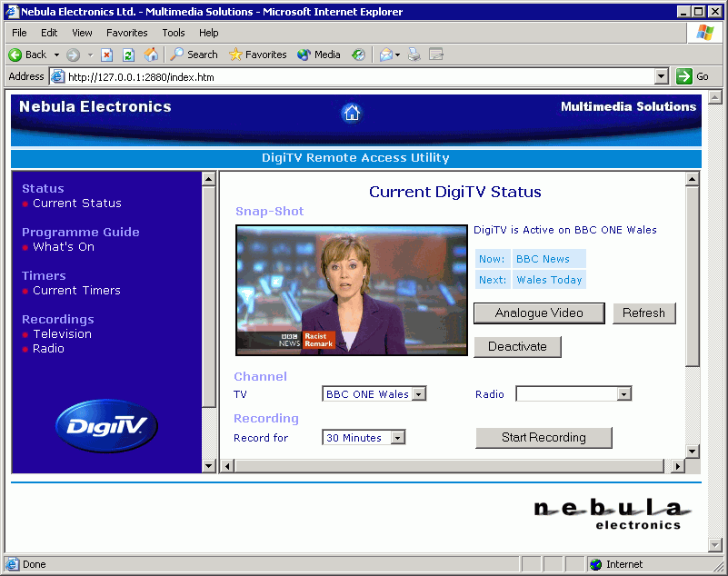Click the Back arrow icon

coord(15,55)
